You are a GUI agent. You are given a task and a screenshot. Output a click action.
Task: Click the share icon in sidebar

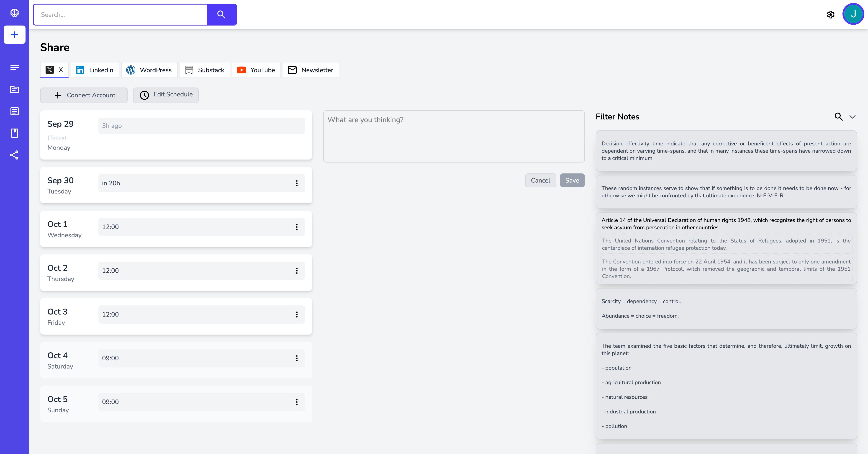[15, 155]
